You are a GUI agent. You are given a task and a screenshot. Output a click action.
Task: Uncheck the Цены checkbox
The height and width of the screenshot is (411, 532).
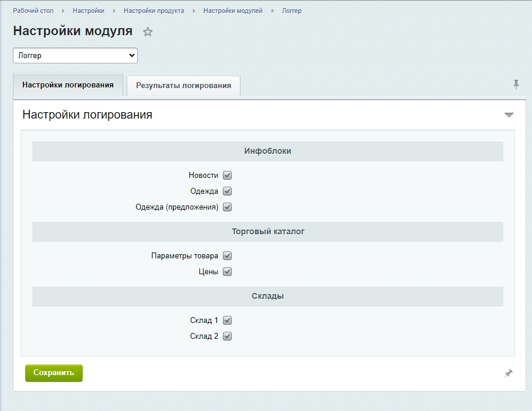point(228,272)
